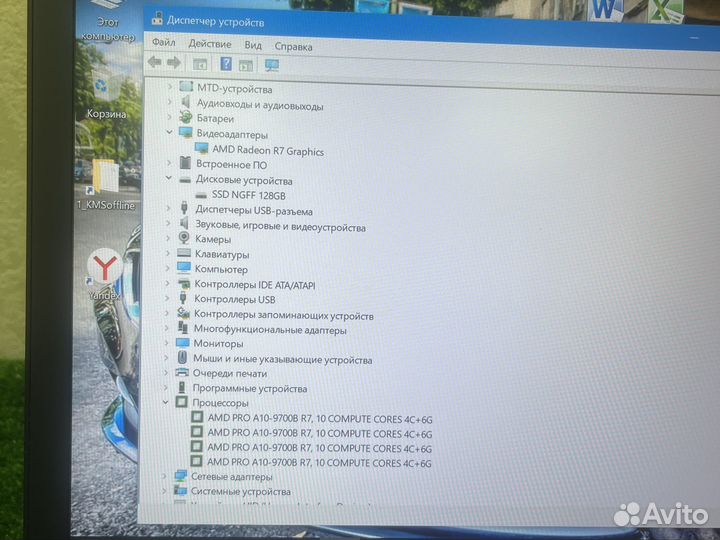Open the Yandex browser desktop shortcut
Screen dimensions: 720x540
(x=105, y=274)
